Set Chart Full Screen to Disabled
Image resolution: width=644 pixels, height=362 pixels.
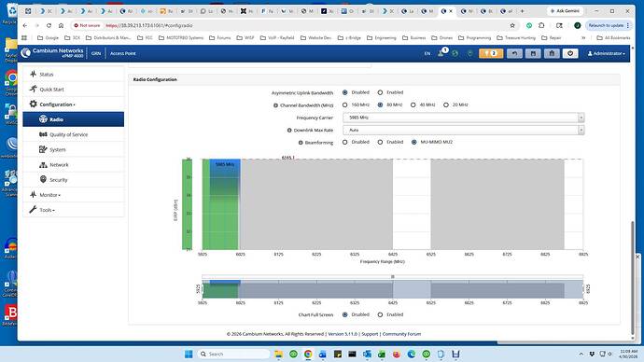[345, 314]
